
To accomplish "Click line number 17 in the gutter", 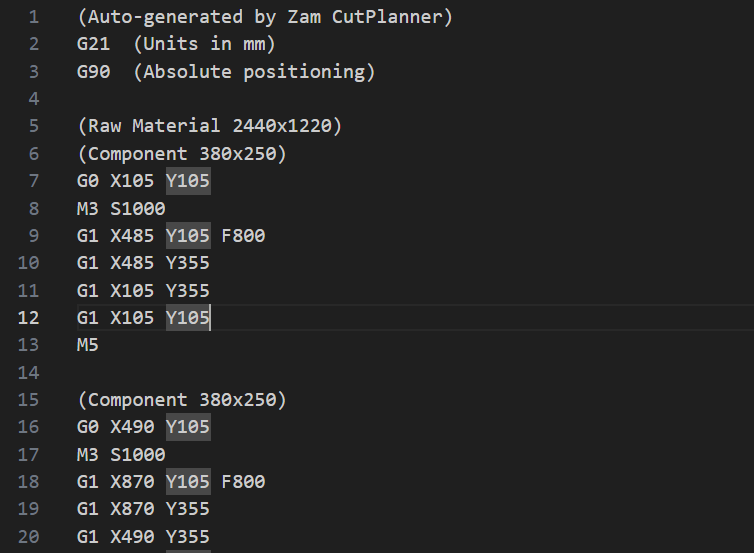I will pyautogui.click(x=29, y=454).
